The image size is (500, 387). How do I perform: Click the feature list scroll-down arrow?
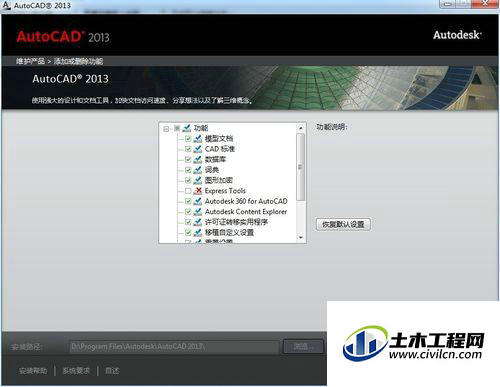coord(301,237)
